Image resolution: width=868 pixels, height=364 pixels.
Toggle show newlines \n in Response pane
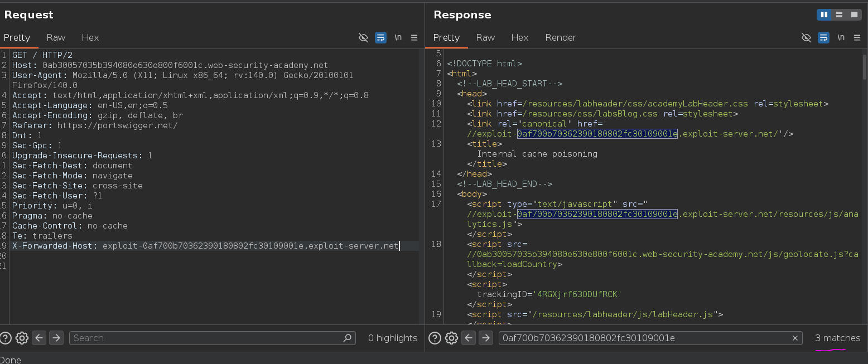click(841, 37)
